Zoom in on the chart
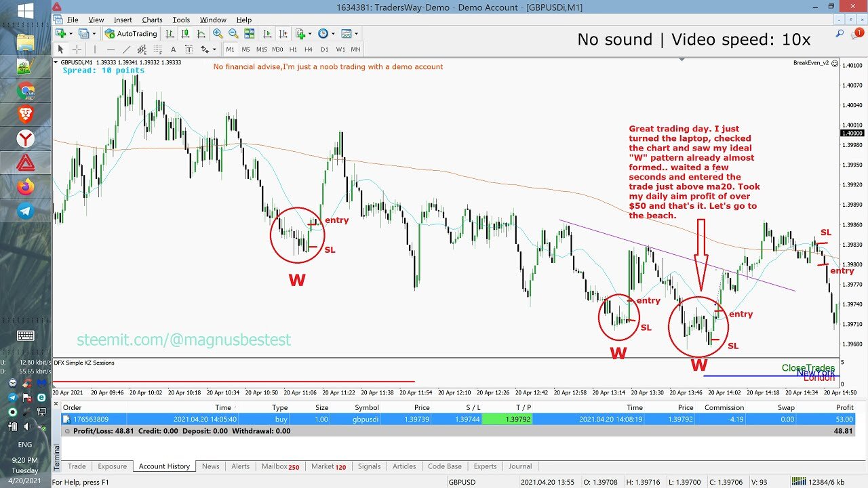Viewport: 868px width, 488px height. [218, 33]
